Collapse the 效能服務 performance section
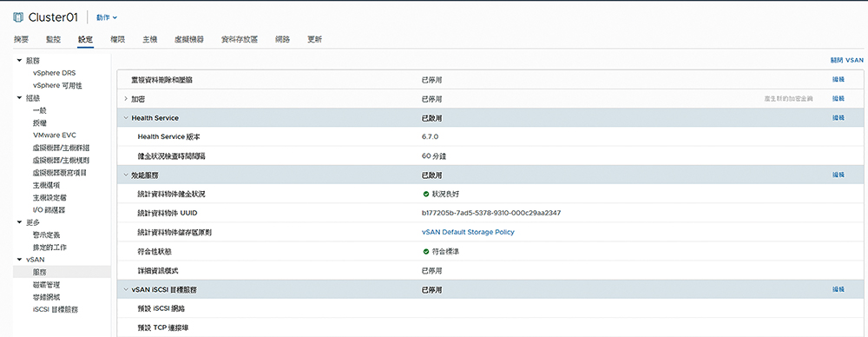Viewport: 868px width, 337px height. point(126,175)
